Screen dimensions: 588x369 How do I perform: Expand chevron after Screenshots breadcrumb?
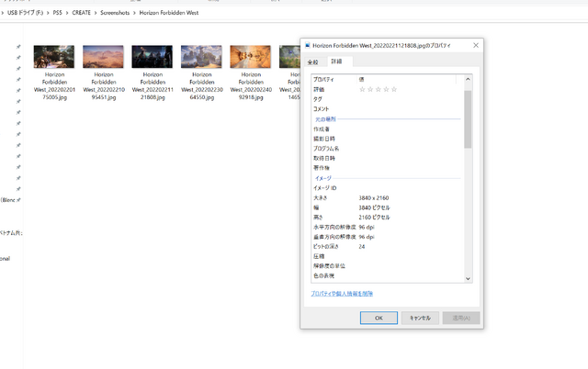[x=134, y=13]
